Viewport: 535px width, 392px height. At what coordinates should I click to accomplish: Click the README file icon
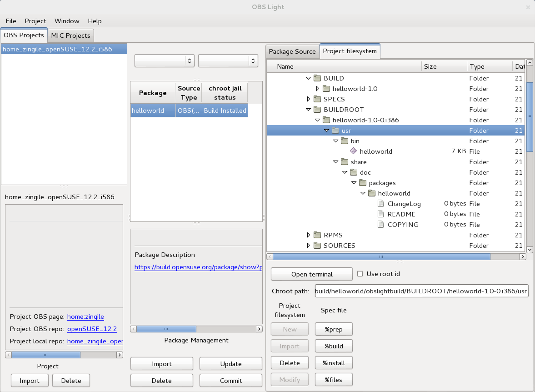380,214
